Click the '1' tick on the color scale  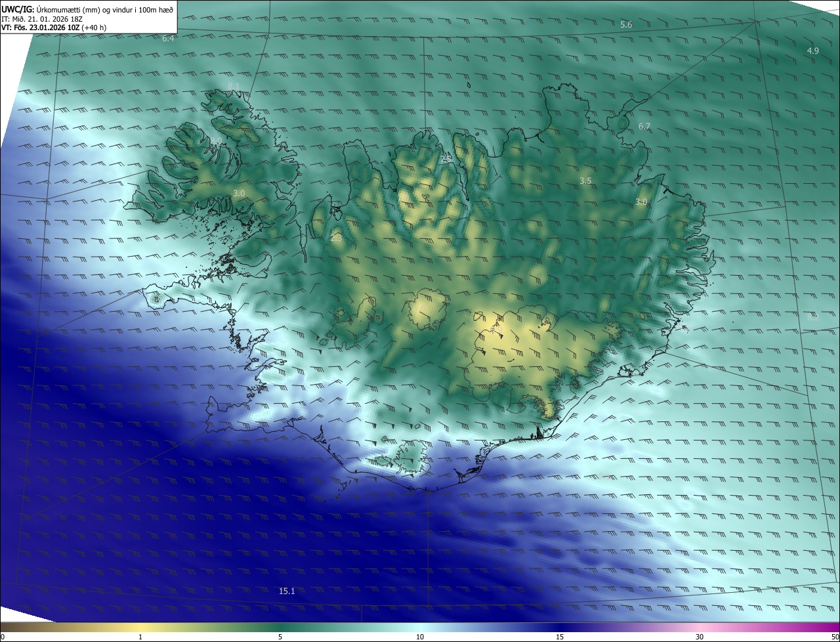pos(140,637)
